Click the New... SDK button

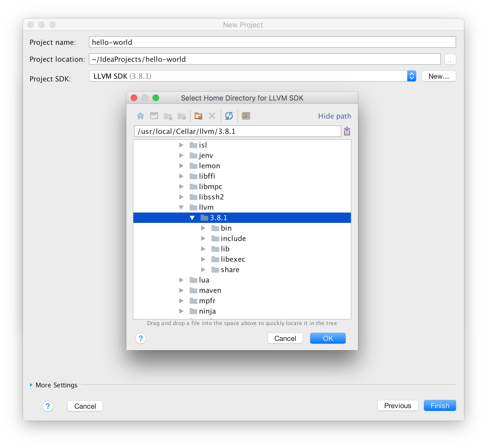[438, 76]
